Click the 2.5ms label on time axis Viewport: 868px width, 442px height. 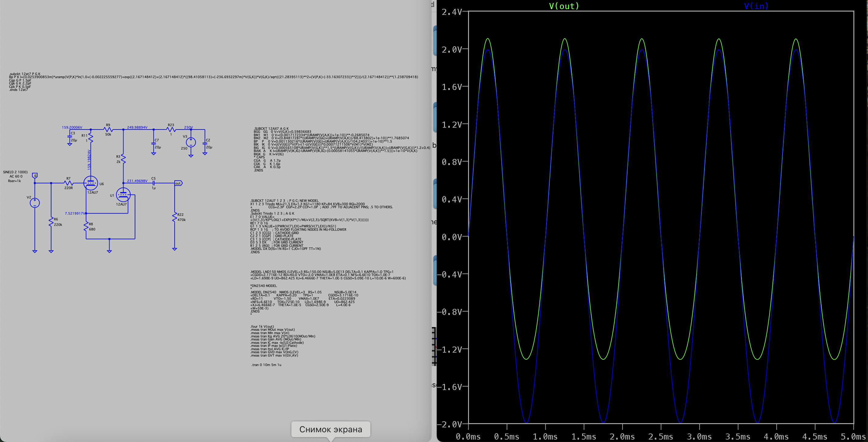(661, 437)
